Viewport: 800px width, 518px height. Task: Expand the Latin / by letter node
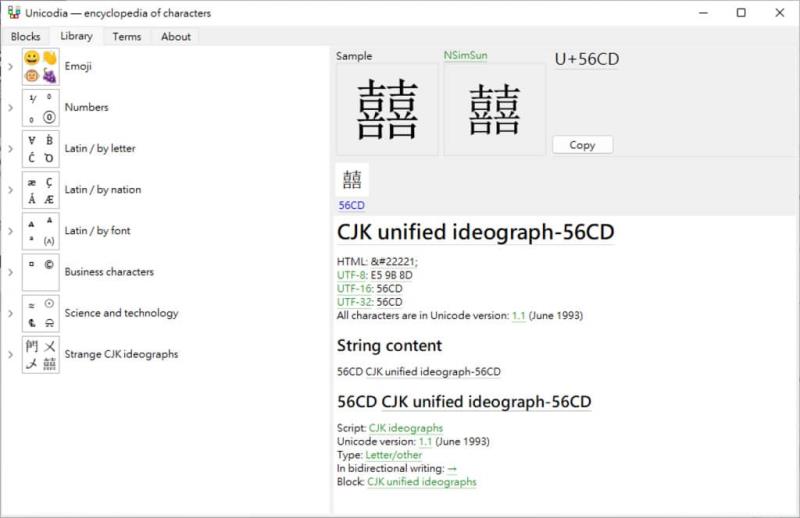coord(10,149)
